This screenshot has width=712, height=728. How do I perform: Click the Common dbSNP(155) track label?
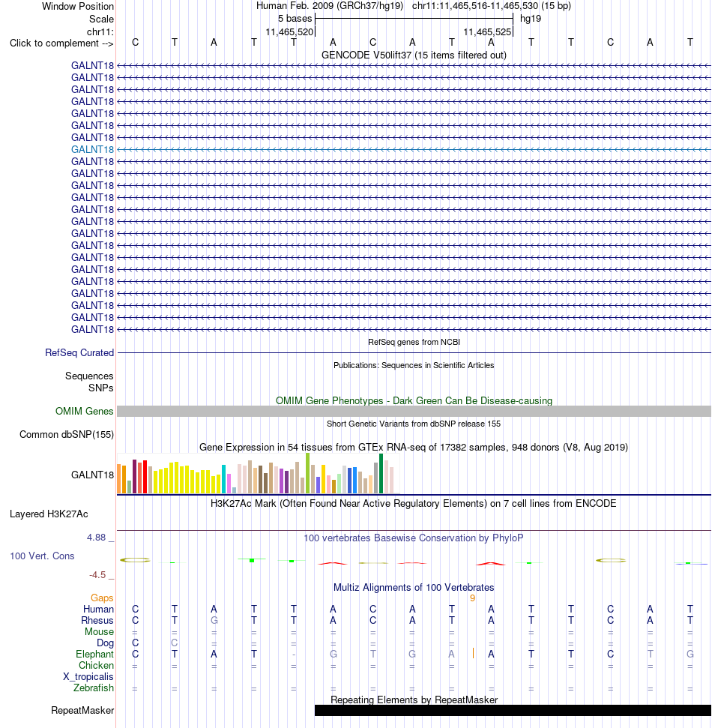pos(67,435)
